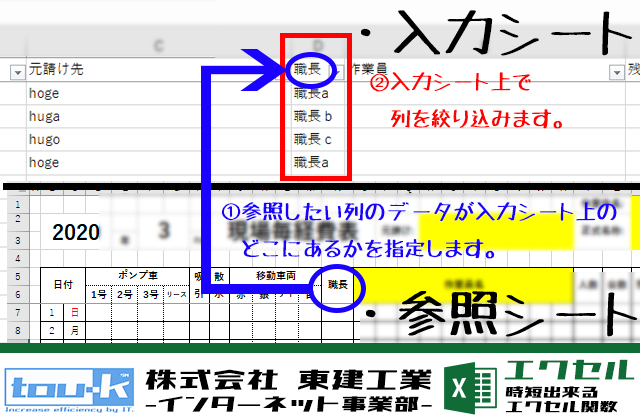The height and width of the screenshot is (415, 640).
Task: Click the 株式会社 東建工業 company name
Action: click(290, 380)
